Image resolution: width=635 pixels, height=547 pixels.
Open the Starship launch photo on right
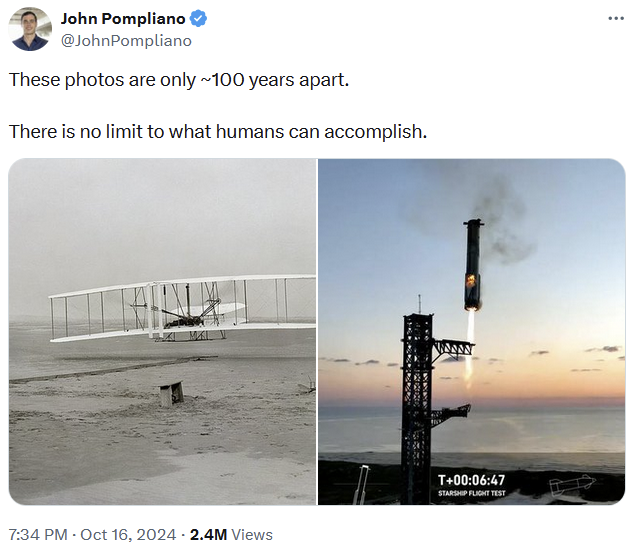tap(471, 331)
